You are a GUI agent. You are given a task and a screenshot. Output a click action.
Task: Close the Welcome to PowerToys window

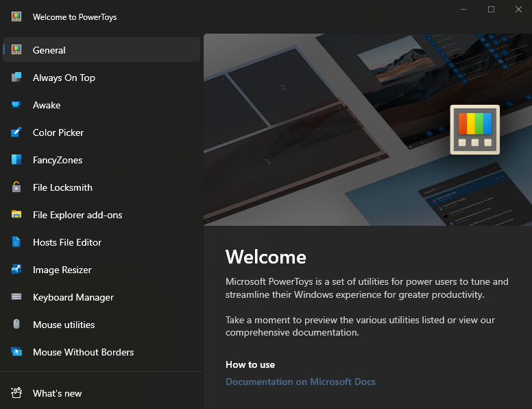click(x=518, y=10)
